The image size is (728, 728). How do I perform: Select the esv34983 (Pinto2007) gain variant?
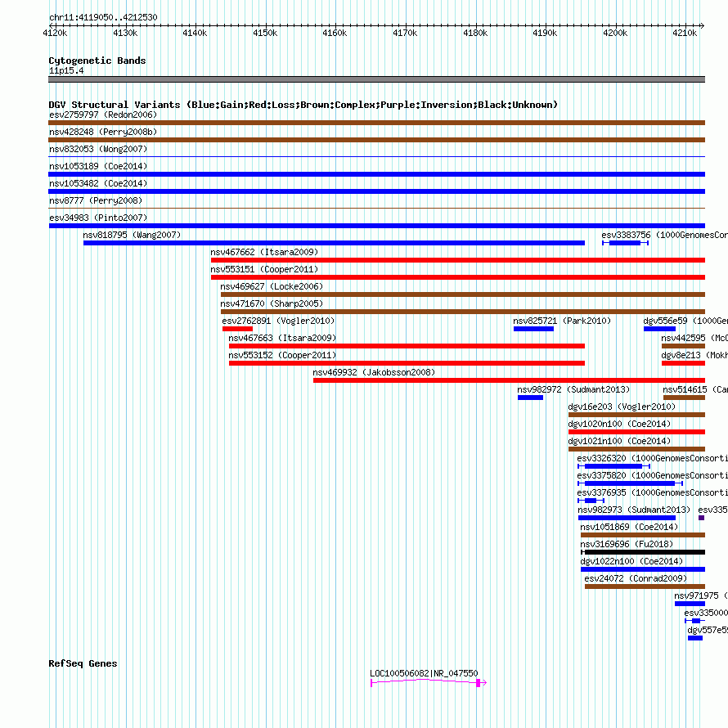[376, 226]
